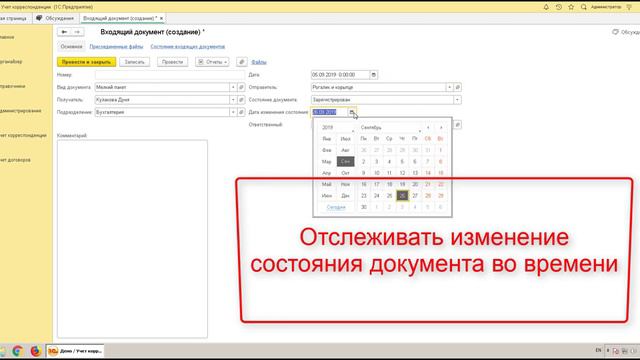
Task: Close the Входящий документ (создание) tab
Action: click(x=161, y=18)
